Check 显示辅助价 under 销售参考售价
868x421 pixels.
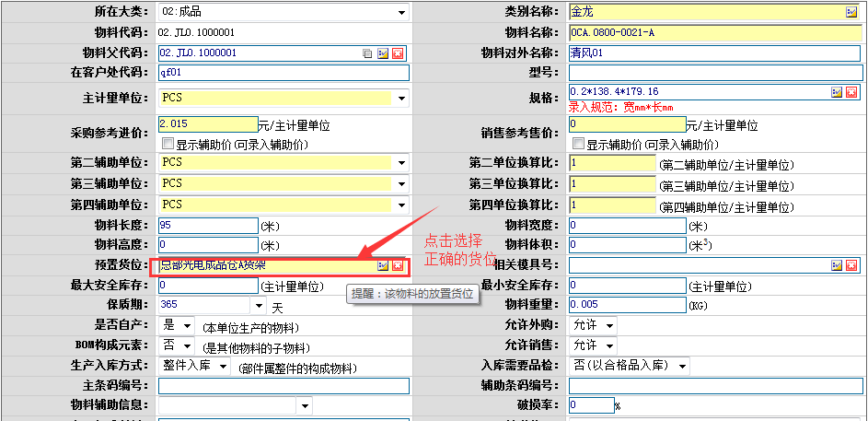click(x=578, y=144)
